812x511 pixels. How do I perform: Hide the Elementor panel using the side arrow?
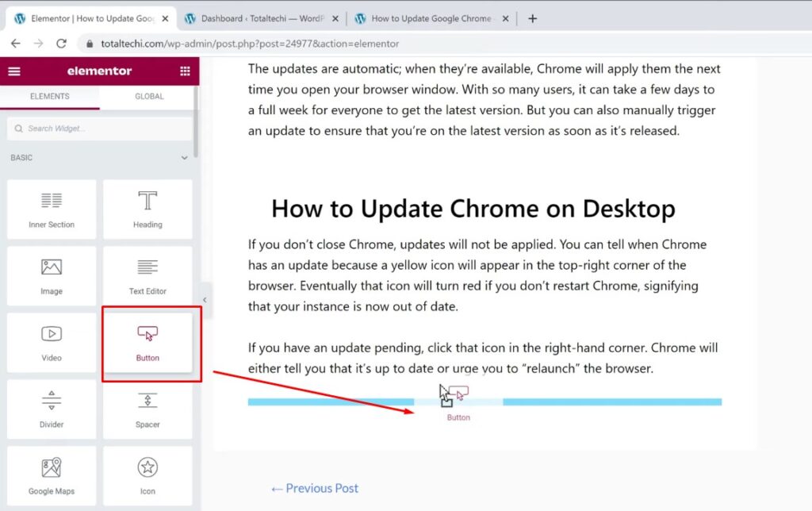point(205,300)
